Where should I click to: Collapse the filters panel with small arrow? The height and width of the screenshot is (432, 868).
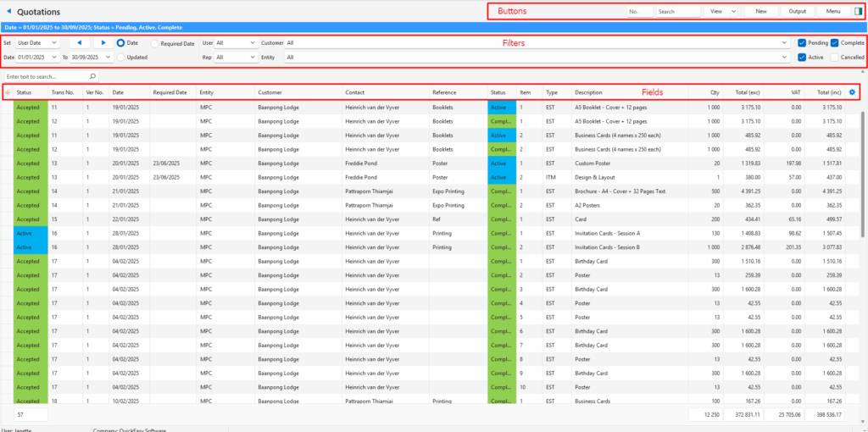863,73
